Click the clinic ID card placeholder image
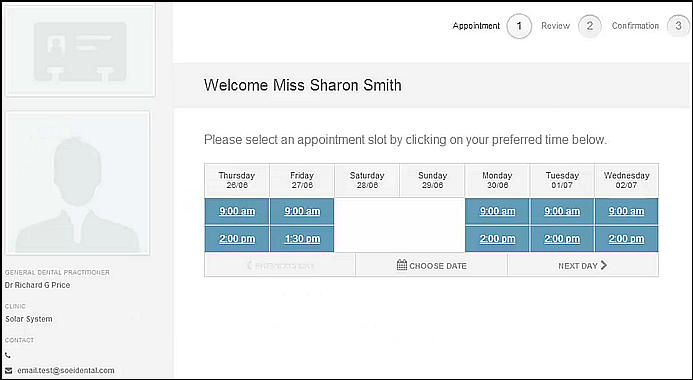The image size is (693, 380). (80, 51)
